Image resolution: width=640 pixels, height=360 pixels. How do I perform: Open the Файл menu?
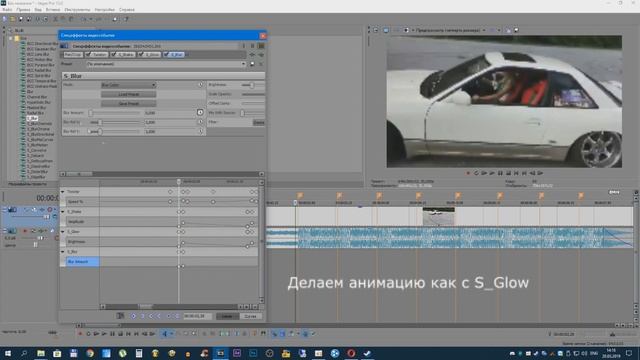click(7, 9)
